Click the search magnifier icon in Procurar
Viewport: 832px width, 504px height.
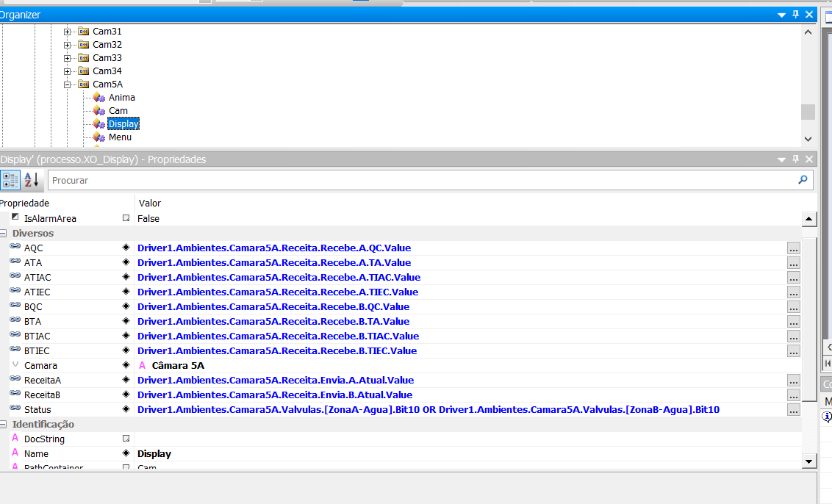coord(803,180)
